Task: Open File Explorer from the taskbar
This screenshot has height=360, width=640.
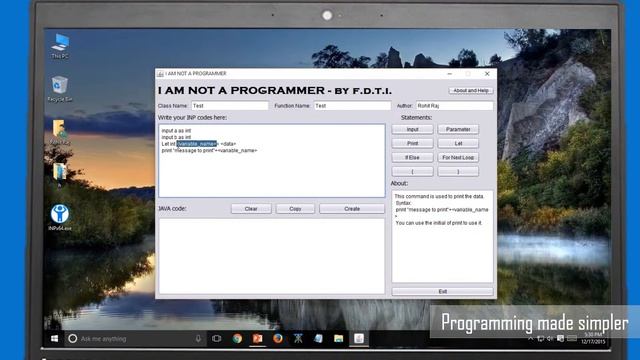Action: [x=338, y=338]
